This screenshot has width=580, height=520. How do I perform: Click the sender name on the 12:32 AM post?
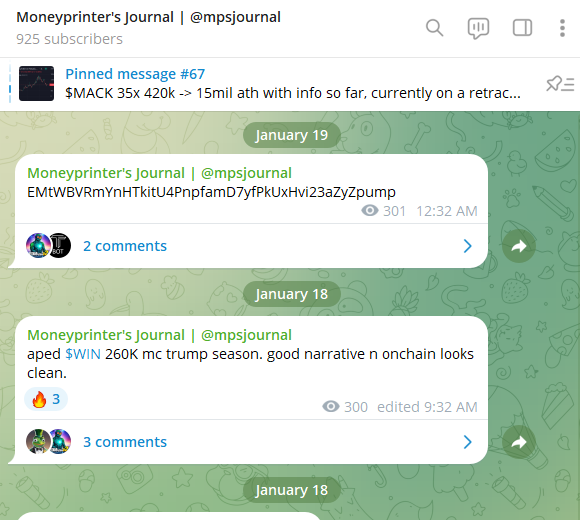tap(159, 173)
